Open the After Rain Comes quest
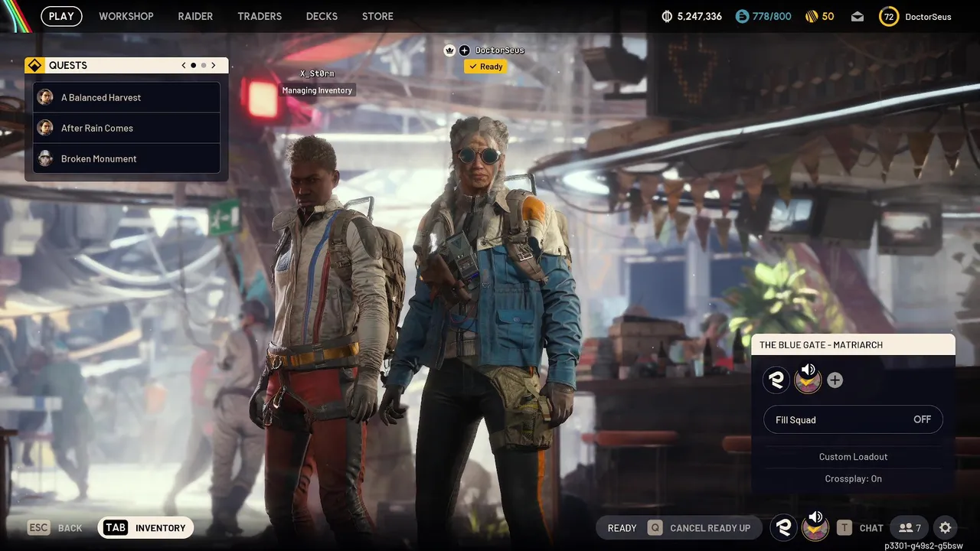Screen dimensions: 980x551 (x=127, y=128)
